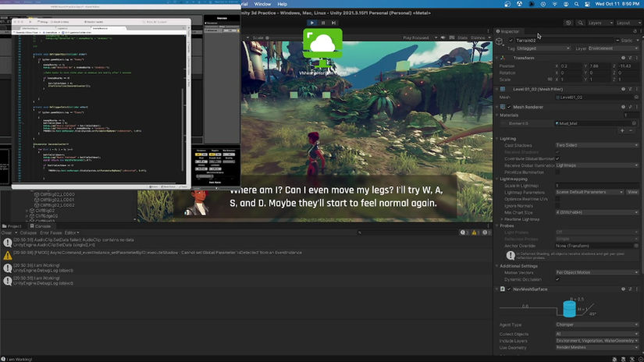Open the Undo History icon in toolbar
The image size is (644, 362).
[x=568, y=23]
